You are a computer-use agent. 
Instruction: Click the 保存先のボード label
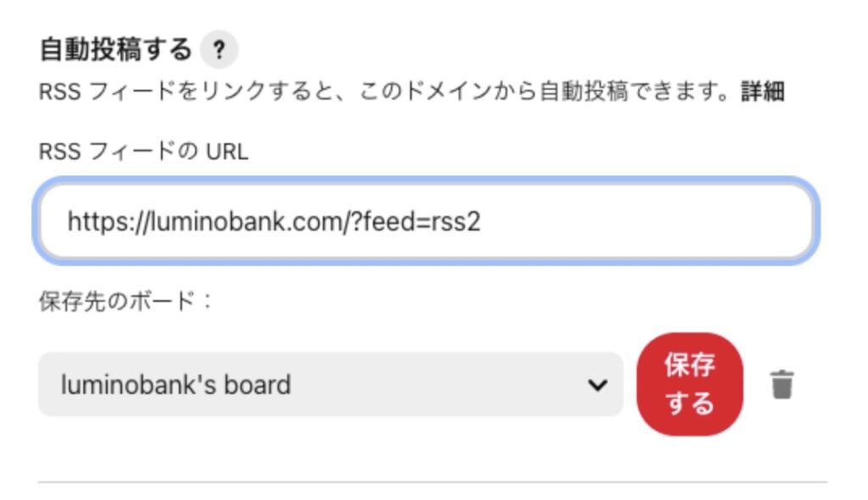[x=125, y=301]
